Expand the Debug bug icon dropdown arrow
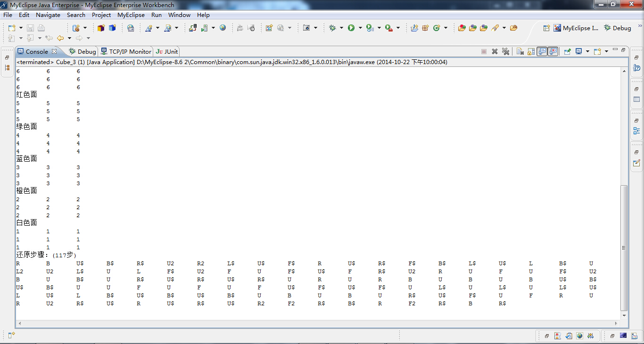 tap(341, 28)
